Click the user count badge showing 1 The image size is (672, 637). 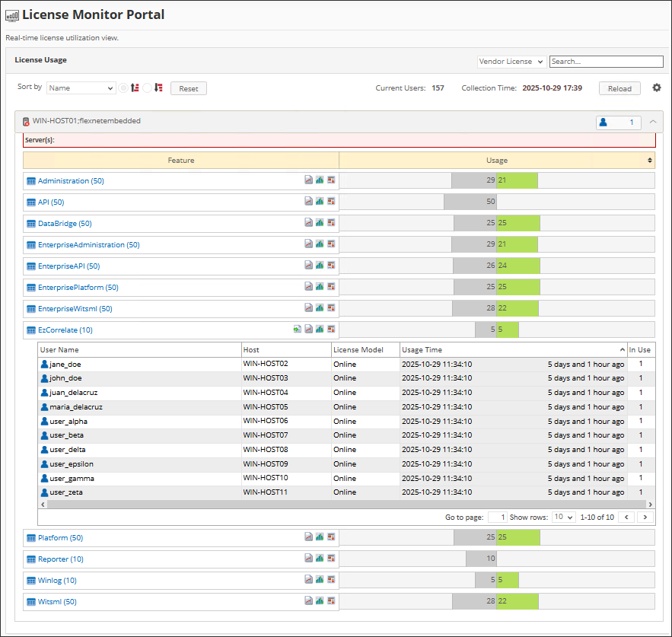coord(619,121)
